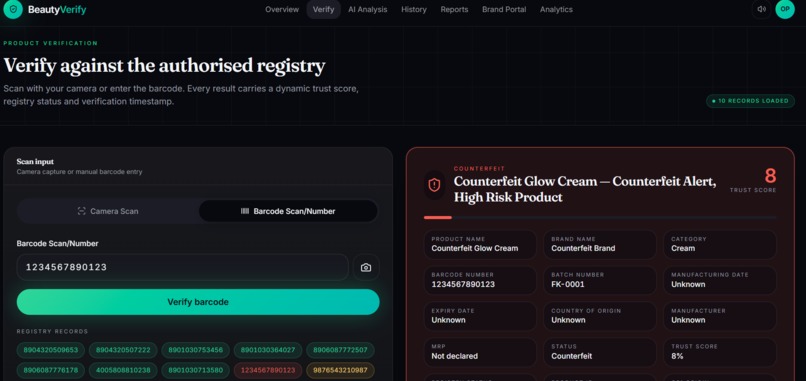Select the Verify tab
The image size is (806, 381).
[323, 10]
